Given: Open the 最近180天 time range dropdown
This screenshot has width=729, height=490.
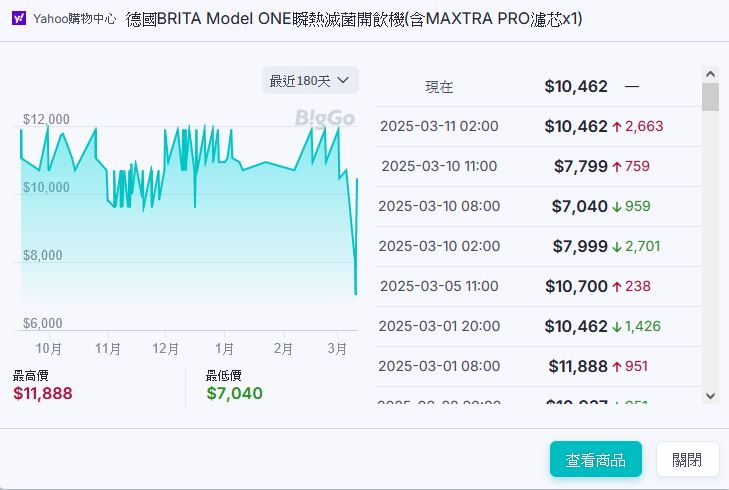Looking at the screenshot, I should 310,80.
